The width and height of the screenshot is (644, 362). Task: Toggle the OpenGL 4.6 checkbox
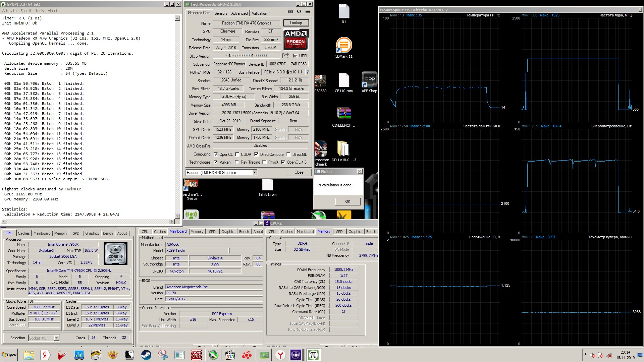click(x=283, y=162)
